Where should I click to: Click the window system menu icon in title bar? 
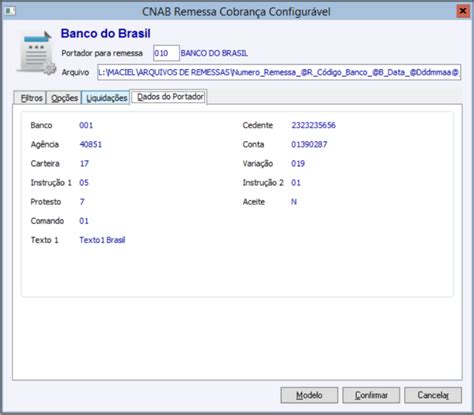pos(10,11)
